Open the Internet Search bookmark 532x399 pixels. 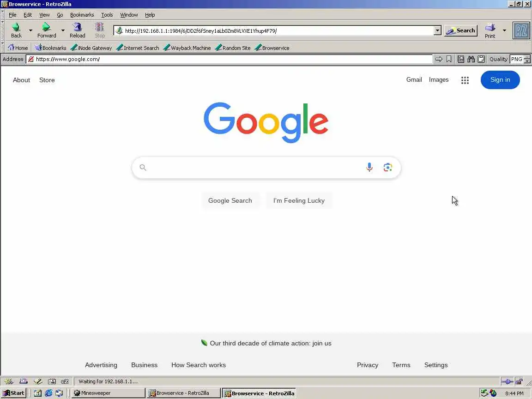coord(138,48)
